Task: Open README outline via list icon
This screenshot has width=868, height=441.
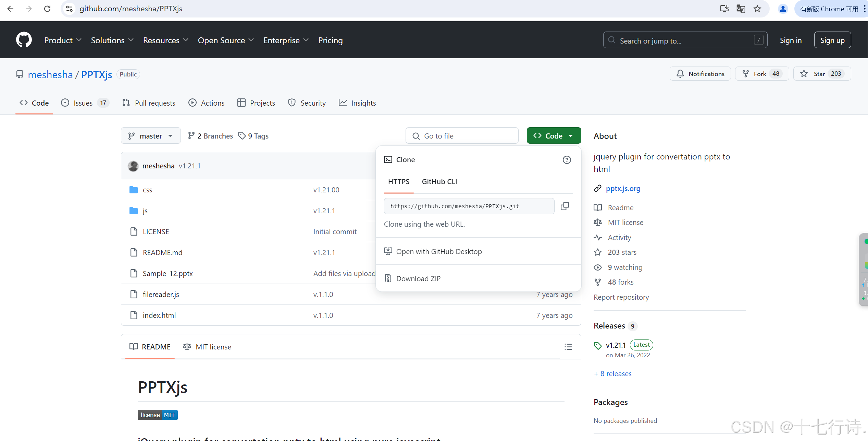Action: click(x=568, y=347)
